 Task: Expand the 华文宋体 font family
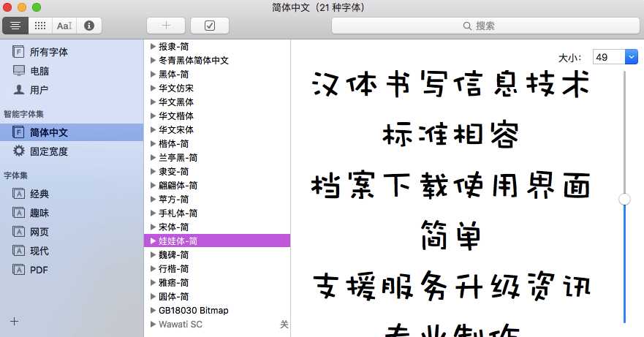[x=153, y=130]
